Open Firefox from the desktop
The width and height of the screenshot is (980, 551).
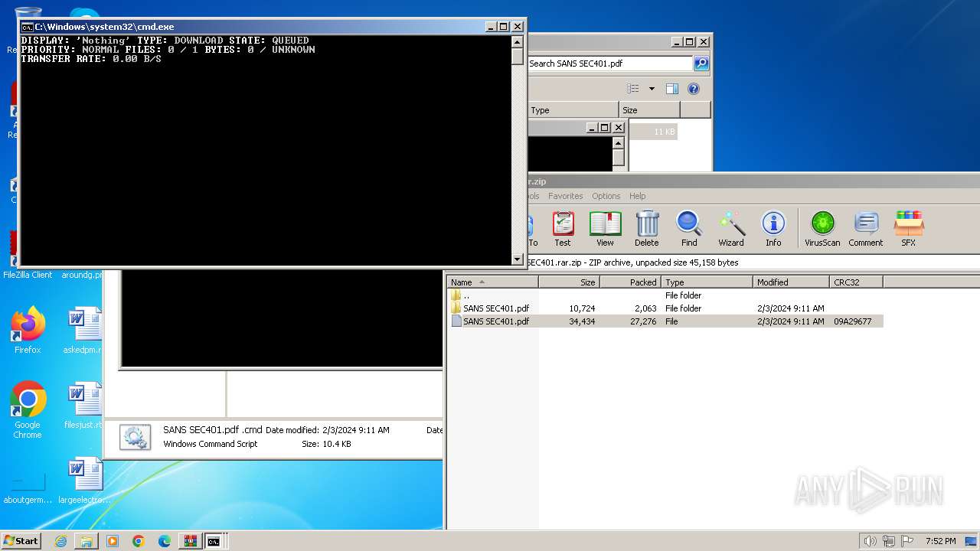[28, 331]
